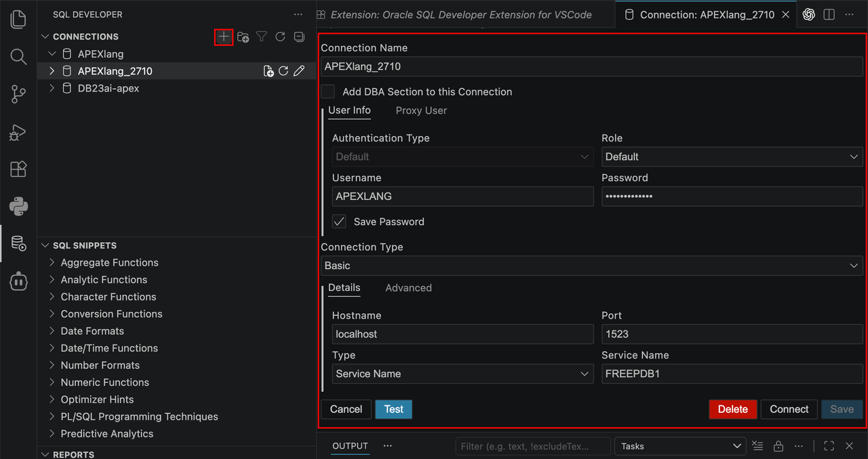Close the Connection: APEXlang_2710 tab
This screenshot has width=868, height=459.
786,14
